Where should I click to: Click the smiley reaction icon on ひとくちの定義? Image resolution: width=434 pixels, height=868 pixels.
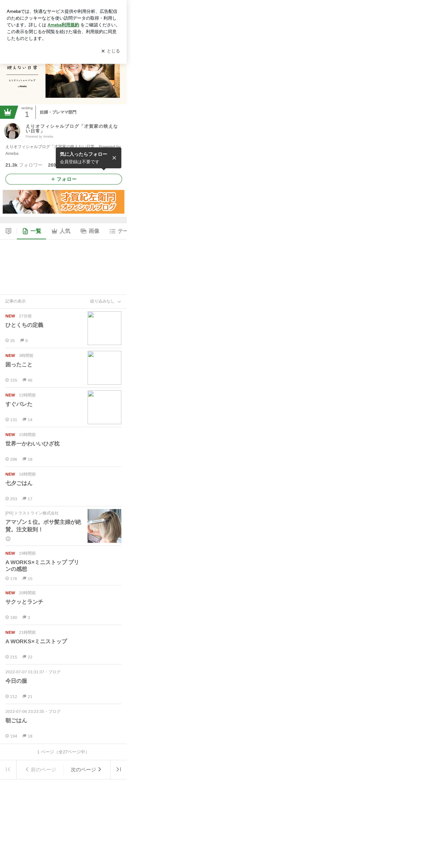click(7, 340)
